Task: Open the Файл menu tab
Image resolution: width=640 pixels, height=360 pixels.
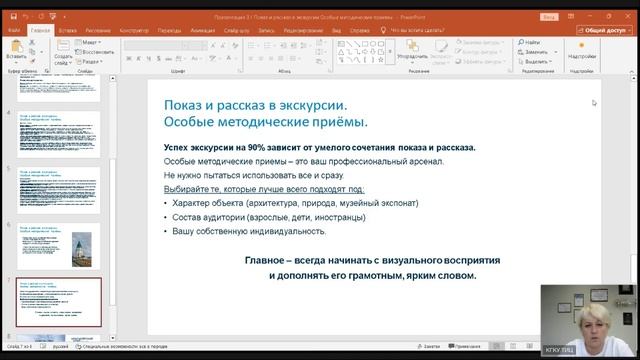Action: pyautogui.click(x=14, y=30)
